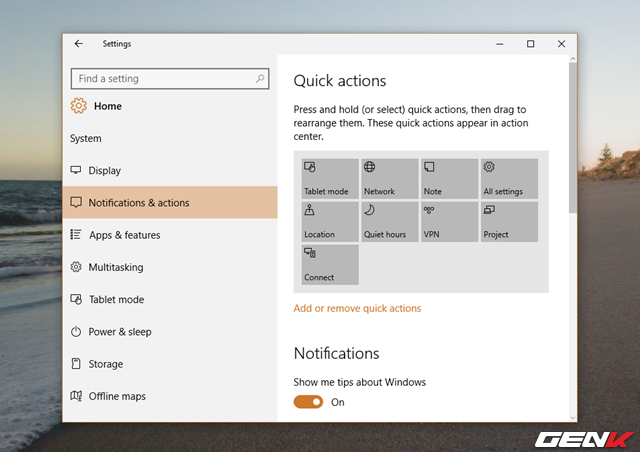The image size is (640, 452).
Task: Click the Storage drive icon
Action: tap(76, 363)
